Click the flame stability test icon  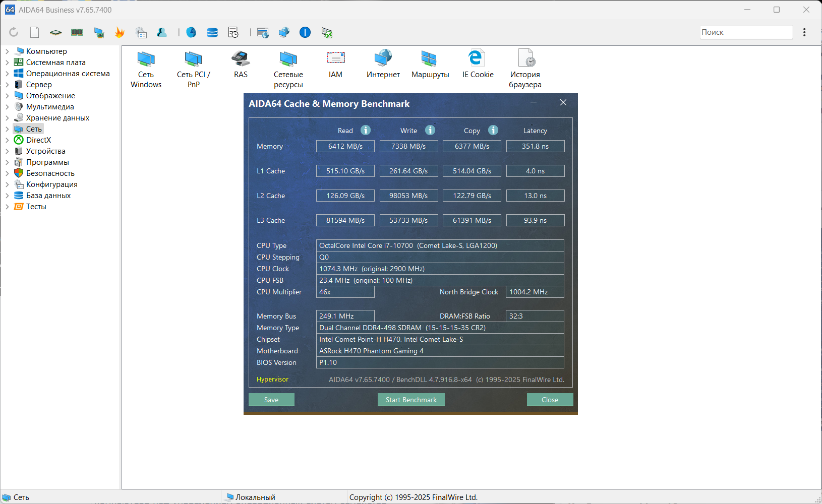pos(120,32)
